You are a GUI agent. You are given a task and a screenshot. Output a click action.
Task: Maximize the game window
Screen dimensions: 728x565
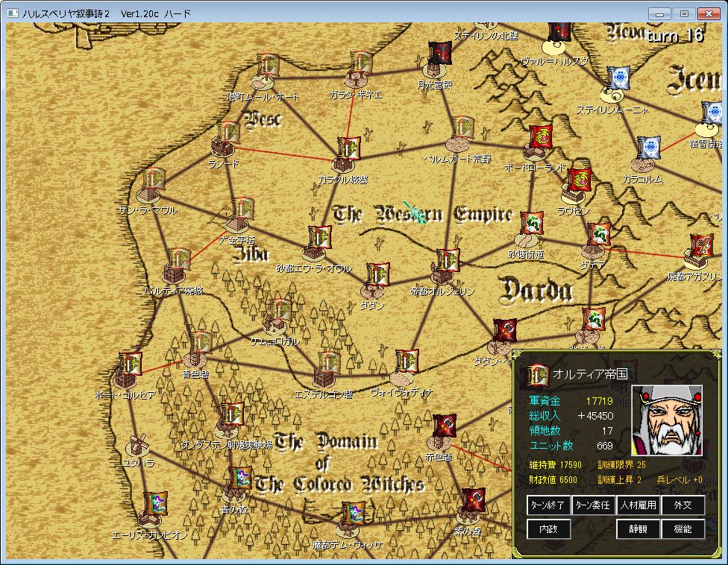(684, 14)
